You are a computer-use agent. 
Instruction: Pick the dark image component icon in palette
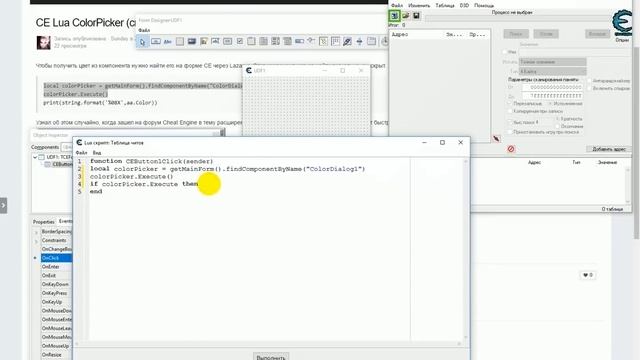click(191, 41)
